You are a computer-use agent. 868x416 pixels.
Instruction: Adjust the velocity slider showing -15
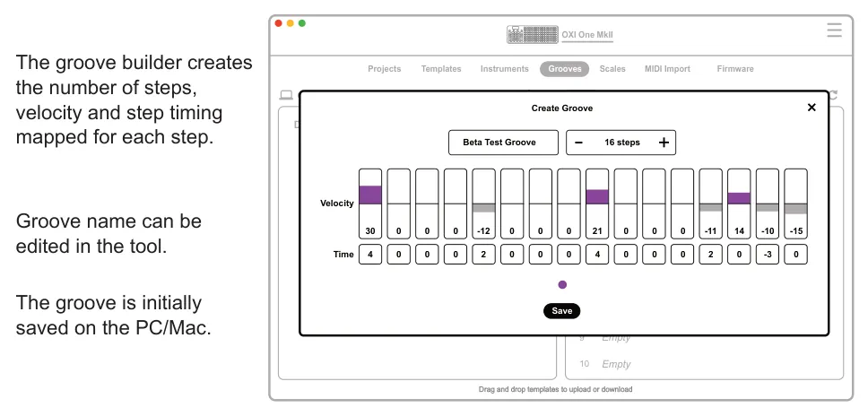coord(795,204)
